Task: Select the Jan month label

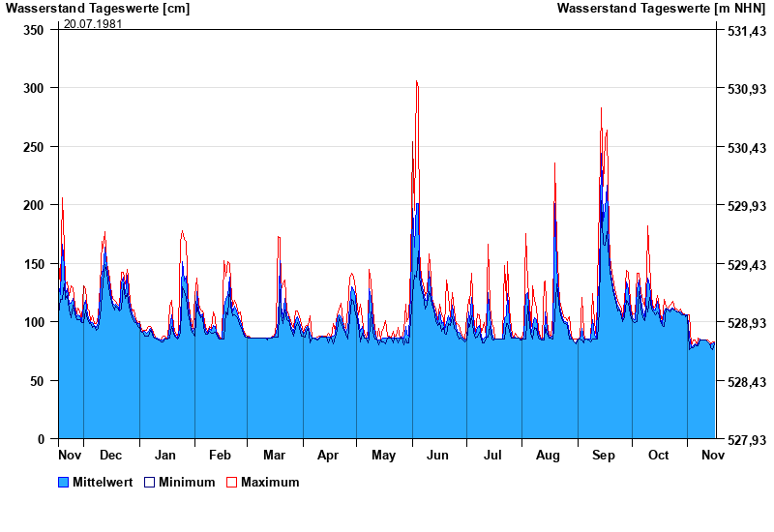Action: click(165, 455)
